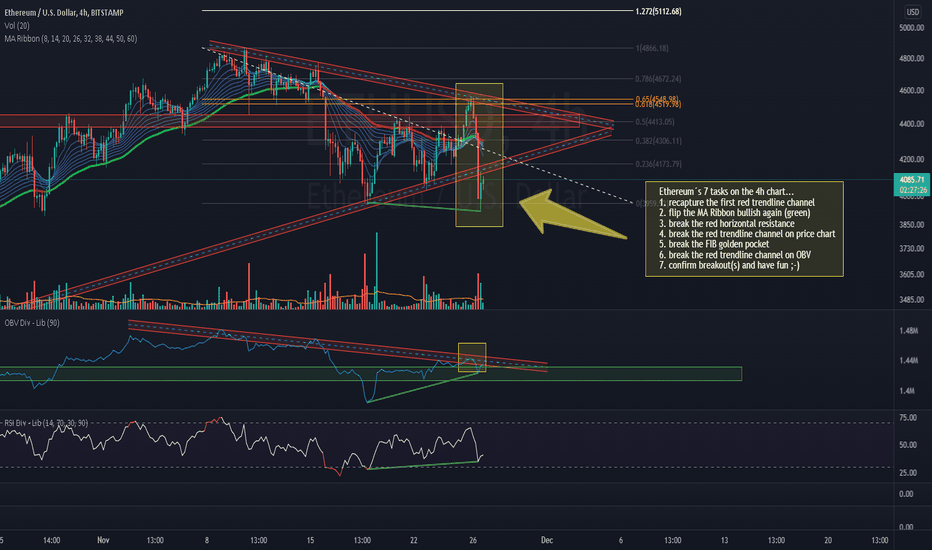Select the 0.786(4672.24) Fibonacci level label

point(658,78)
